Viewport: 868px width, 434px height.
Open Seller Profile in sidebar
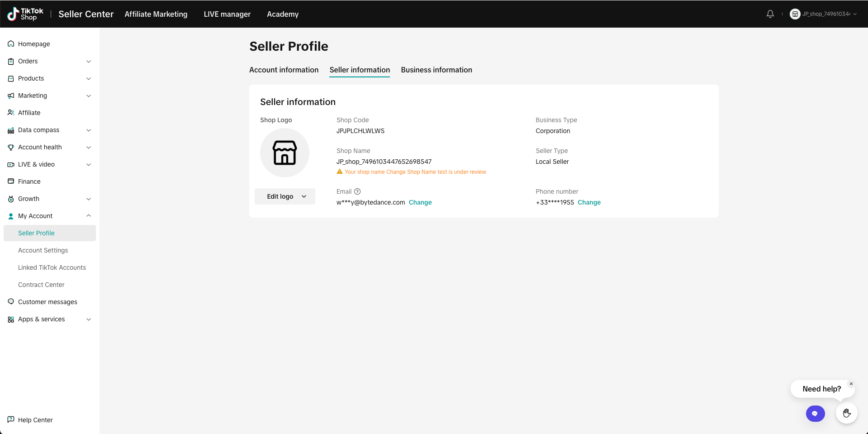click(50, 233)
